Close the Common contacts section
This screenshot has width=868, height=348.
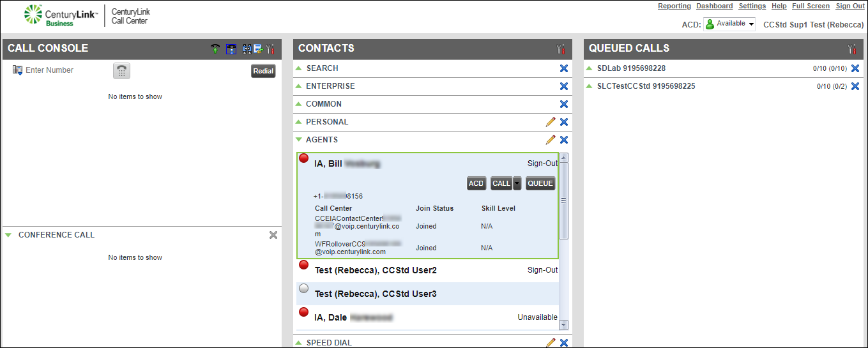click(563, 104)
